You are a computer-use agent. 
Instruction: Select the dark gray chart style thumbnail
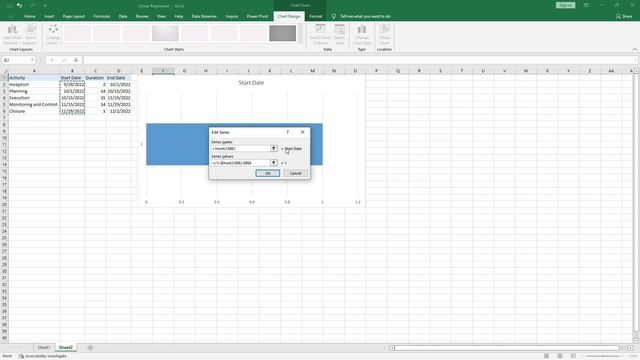[x=282, y=33]
